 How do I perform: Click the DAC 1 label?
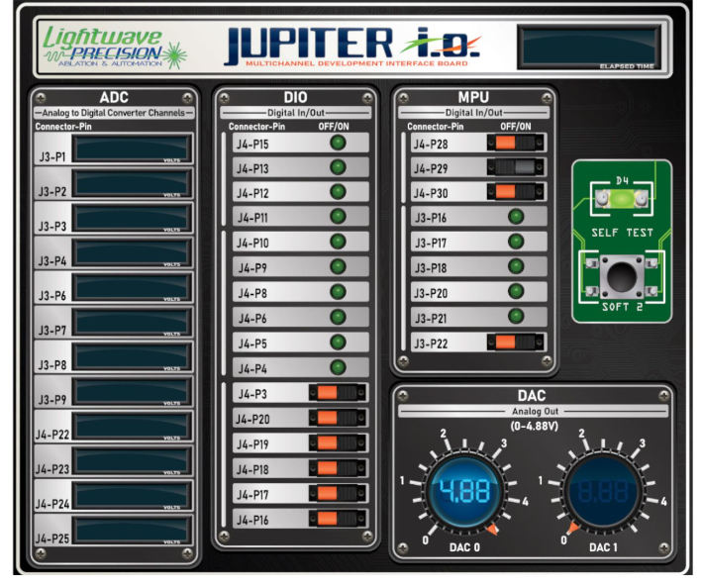603,547
